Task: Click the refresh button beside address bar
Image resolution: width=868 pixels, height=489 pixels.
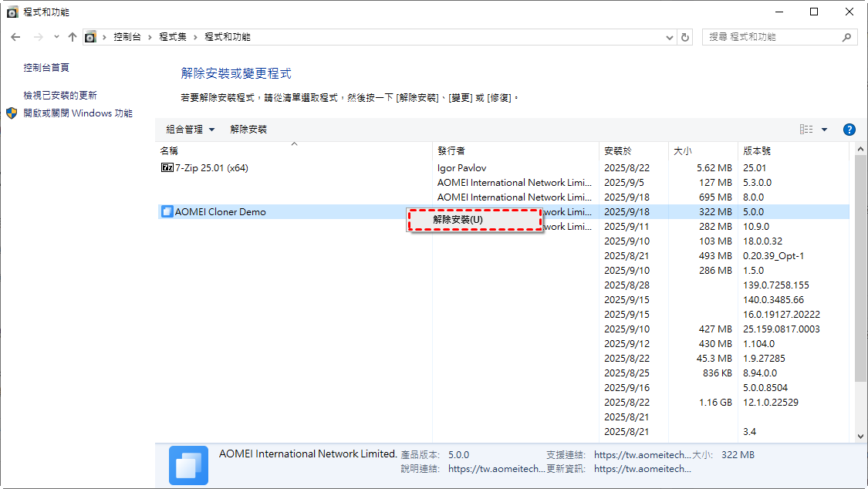Action: click(686, 37)
